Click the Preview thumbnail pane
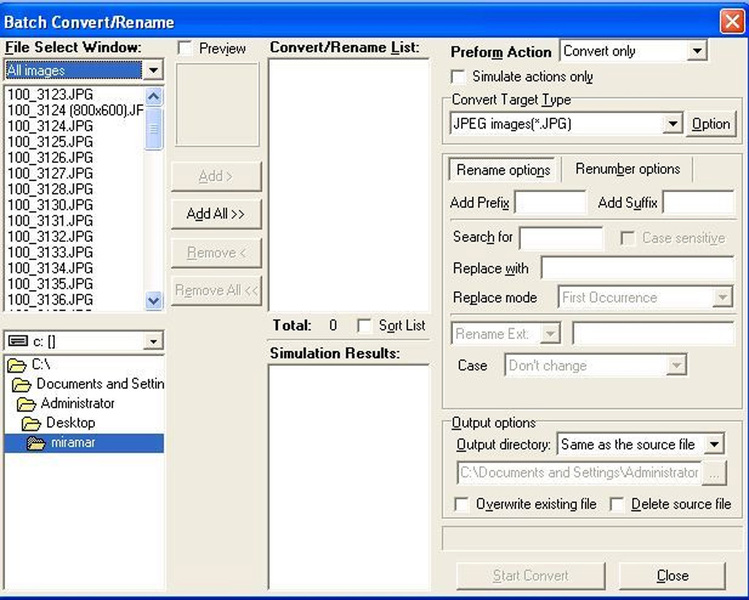Viewport: 749px width, 600px height. (217, 105)
